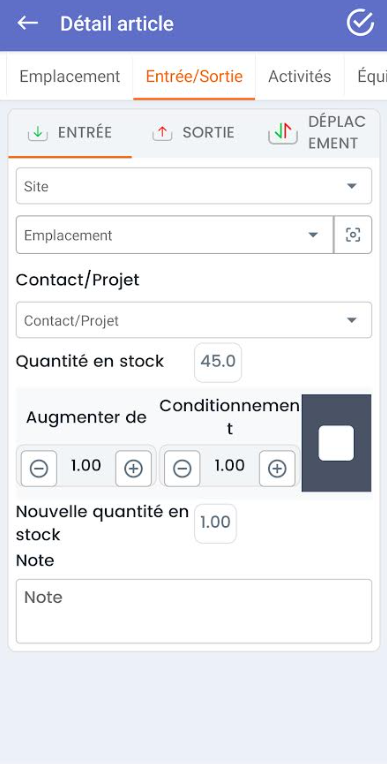Increase Augmenter de with plus icon

point(134,468)
